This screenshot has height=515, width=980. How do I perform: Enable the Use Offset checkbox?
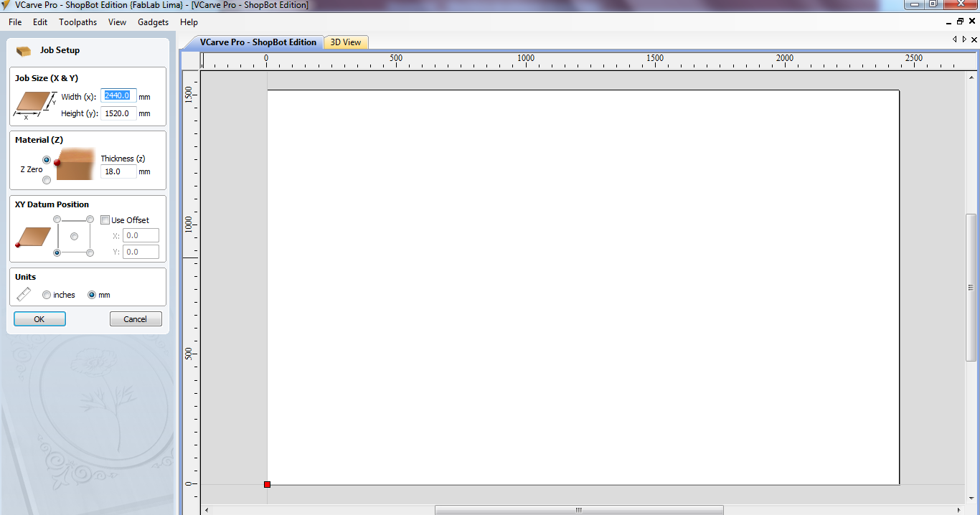tap(105, 220)
